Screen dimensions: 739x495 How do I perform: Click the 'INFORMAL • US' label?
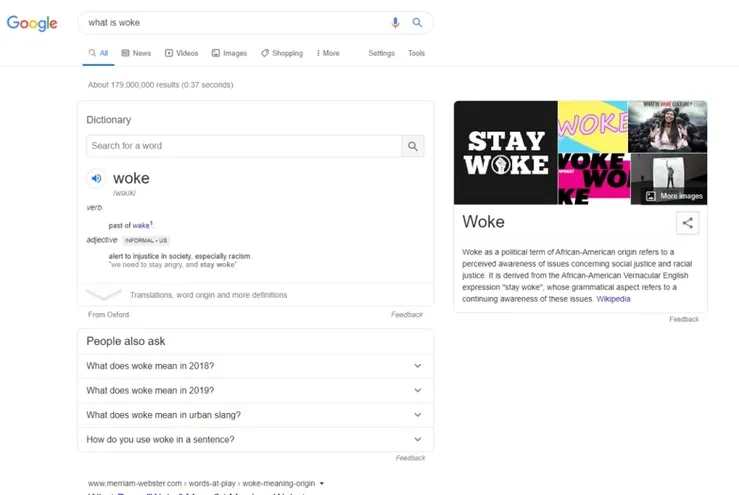[146, 240]
